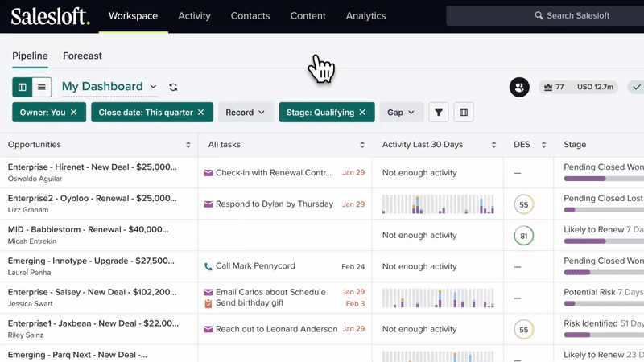The width and height of the screenshot is (644, 362).
Task: Click the DES score 81 for Babblestorm
Action: point(524,236)
